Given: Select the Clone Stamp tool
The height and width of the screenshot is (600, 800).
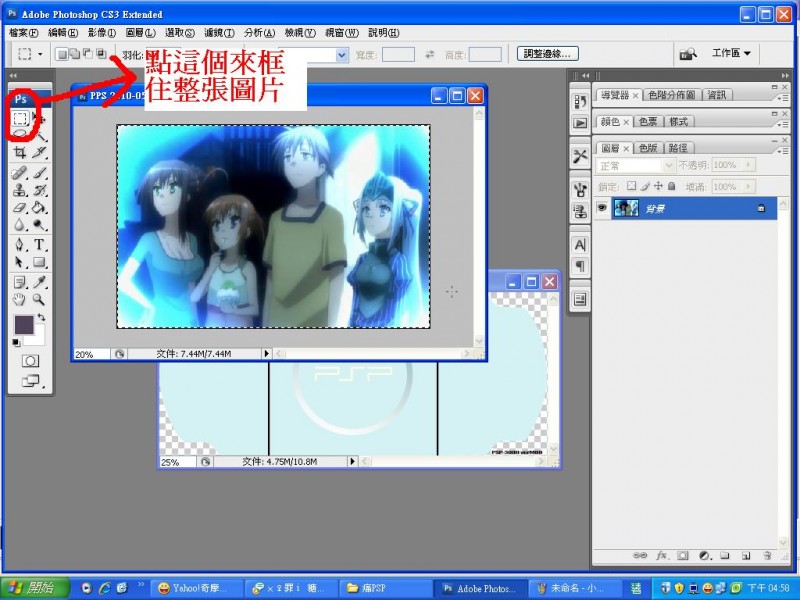Looking at the screenshot, I should [19, 190].
